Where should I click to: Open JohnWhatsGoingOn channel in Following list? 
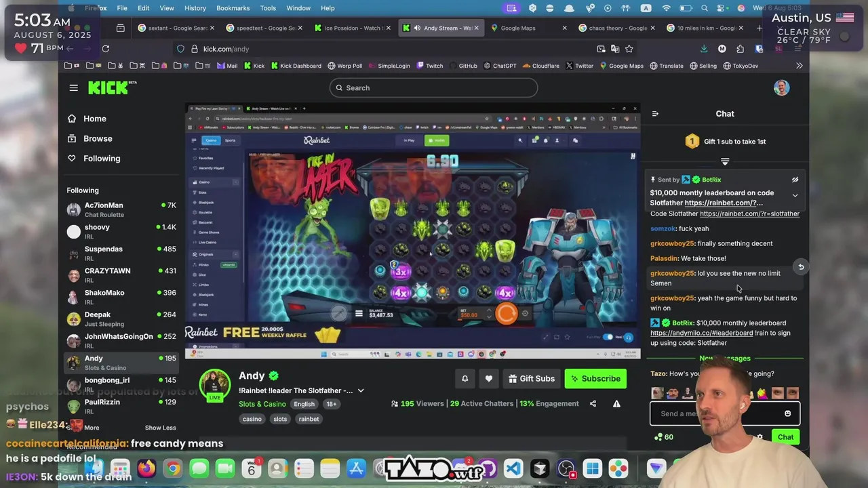coord(121,340)
